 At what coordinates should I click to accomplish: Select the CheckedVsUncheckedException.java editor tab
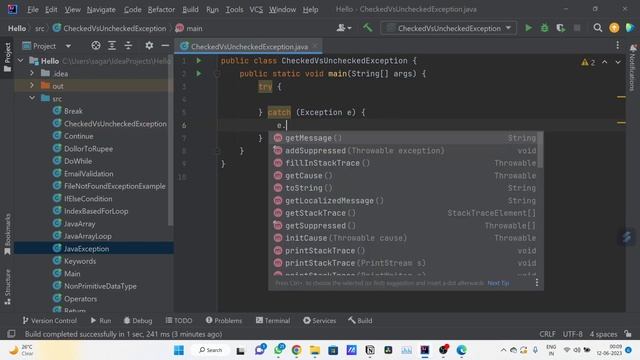pos(249,47)
